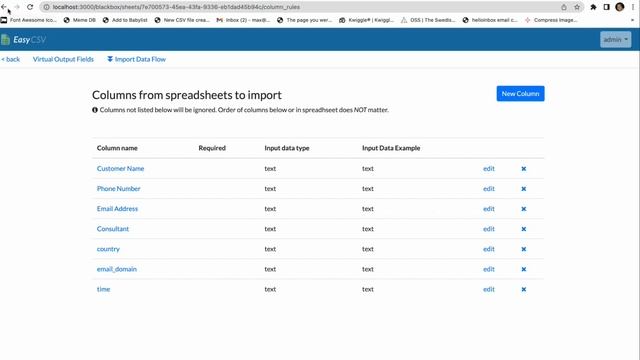
Task: Click the browser forward arrow
Action: 17,7
